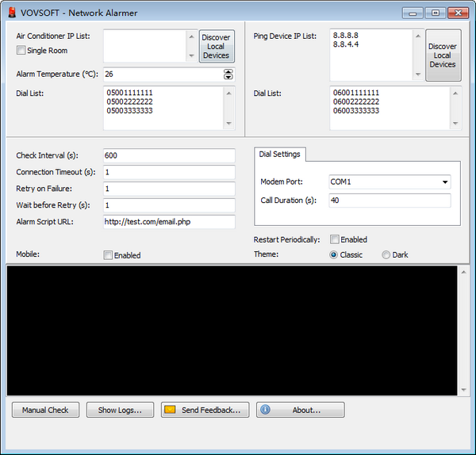This screenshot has height=455, width=476.
Task: Toggle the Mobile Enabled checkbox
Action: click(x=108, y=255)
